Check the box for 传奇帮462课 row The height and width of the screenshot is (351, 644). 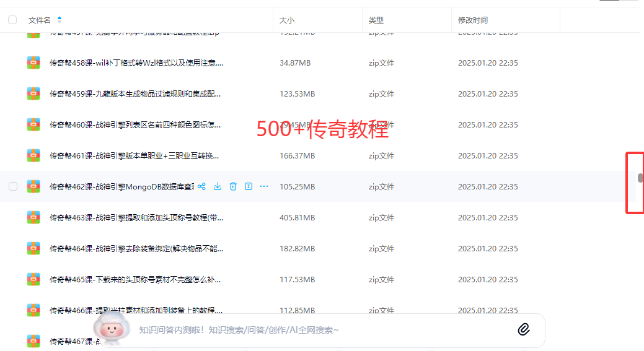click(x=12, y=186)
